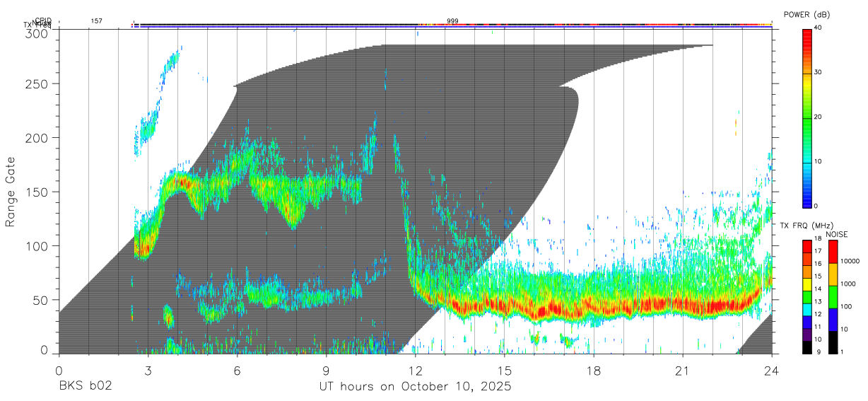The height and width of the screenshot is (401, 868).
Task: Click the y-axis tick label '50'
Action: point(42,300)
